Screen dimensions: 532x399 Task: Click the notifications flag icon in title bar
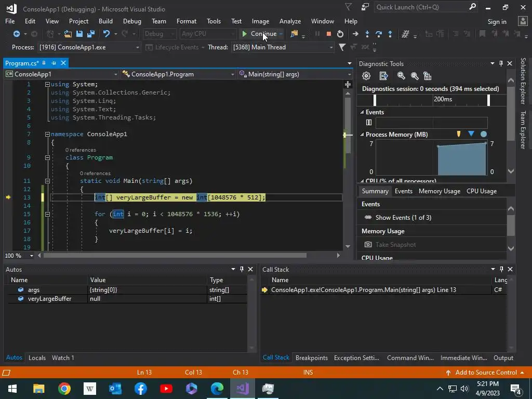tap(349, 7)
